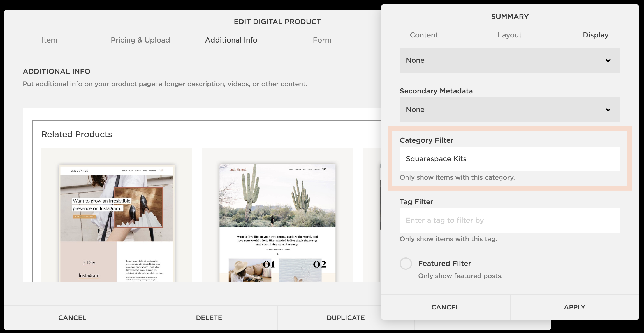Click Delete for the digital product
Screen dimensions: 644x333
[x=209, y=318]
